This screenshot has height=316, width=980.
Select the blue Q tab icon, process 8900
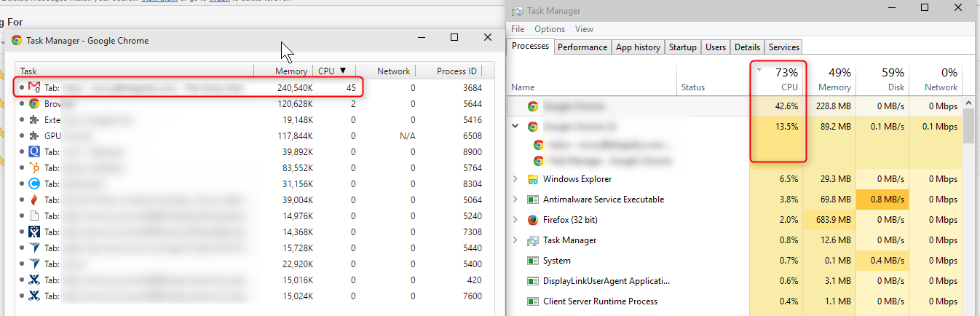[x=34, y=151]
